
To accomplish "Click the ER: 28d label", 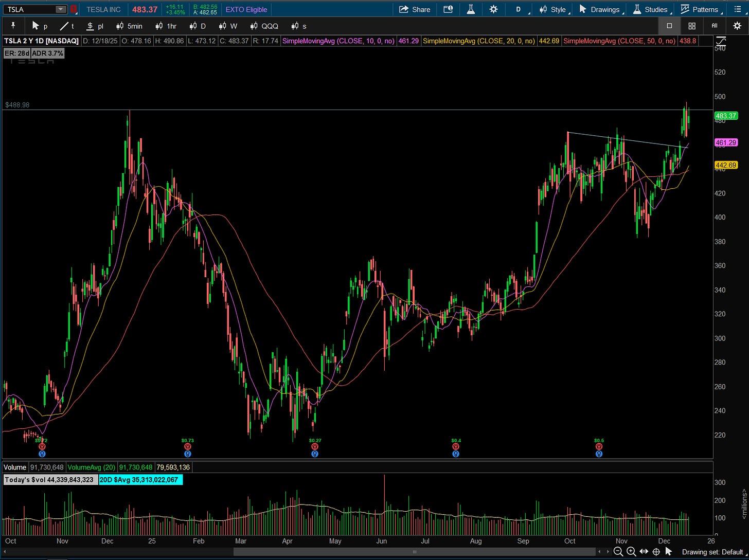I will pyautogui.click(x=16, y=53).
